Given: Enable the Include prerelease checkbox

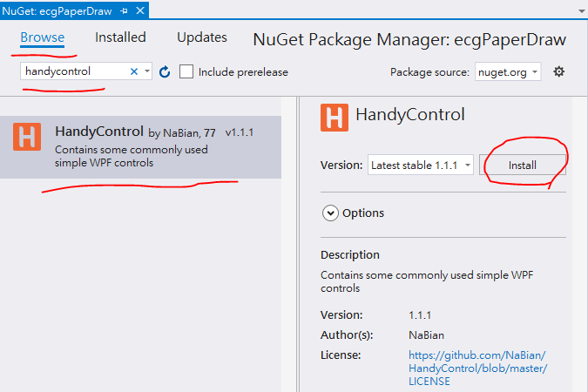Looking at the screenshot, I should pos(186,71).
